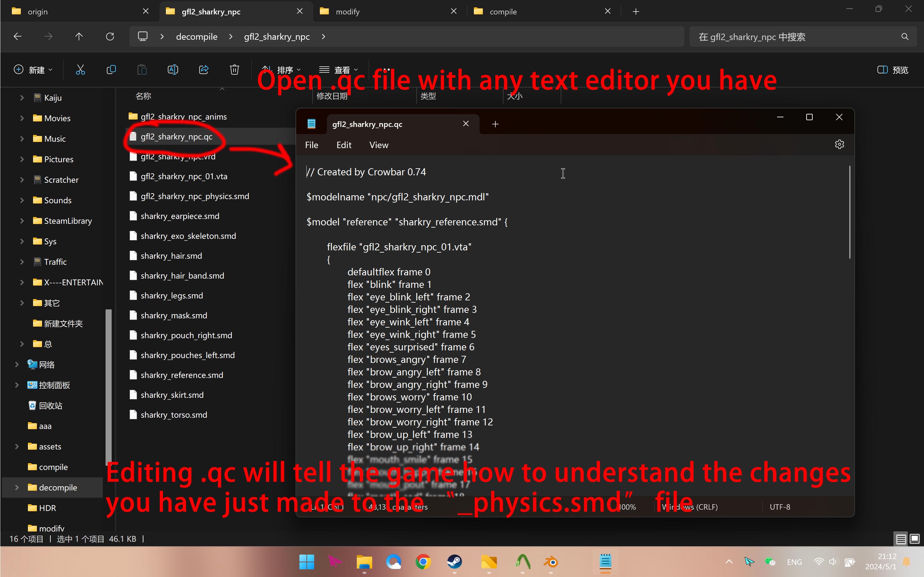Click the Cut scissors icon in toolbar
Image resolution: width=924 pixels, height=577 pixels.
point(80,70)
